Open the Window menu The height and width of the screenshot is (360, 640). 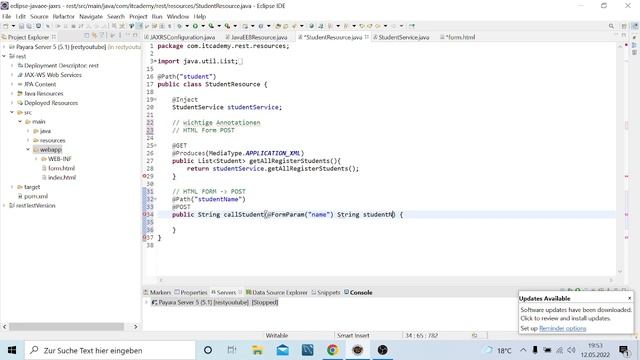coord(178,16)
